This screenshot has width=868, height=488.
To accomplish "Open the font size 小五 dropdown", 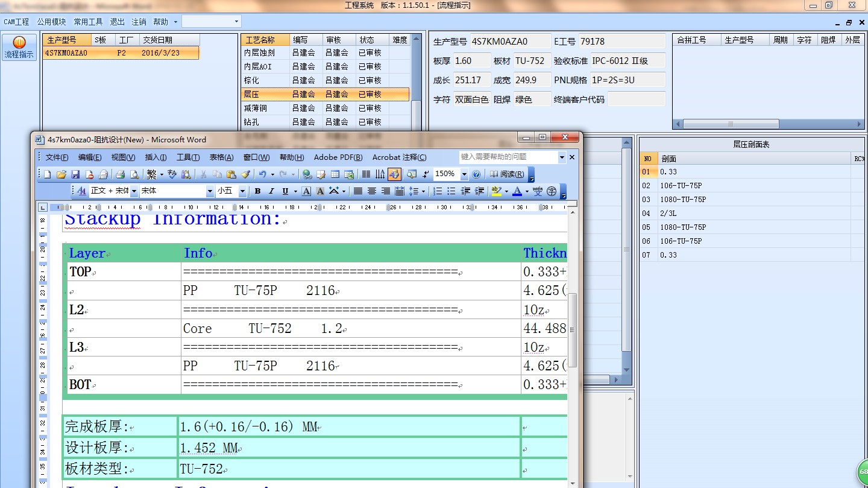I will (x=242, y=191).
